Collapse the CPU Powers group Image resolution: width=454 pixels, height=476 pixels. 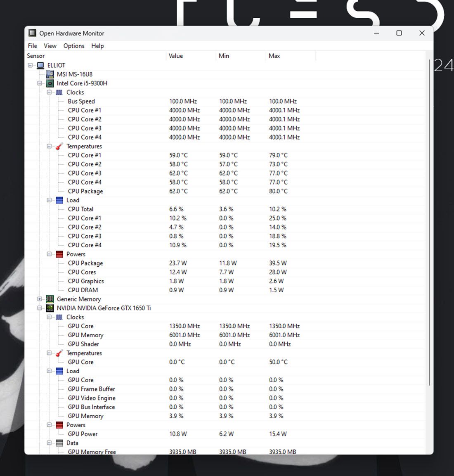[x=49, y=254]
